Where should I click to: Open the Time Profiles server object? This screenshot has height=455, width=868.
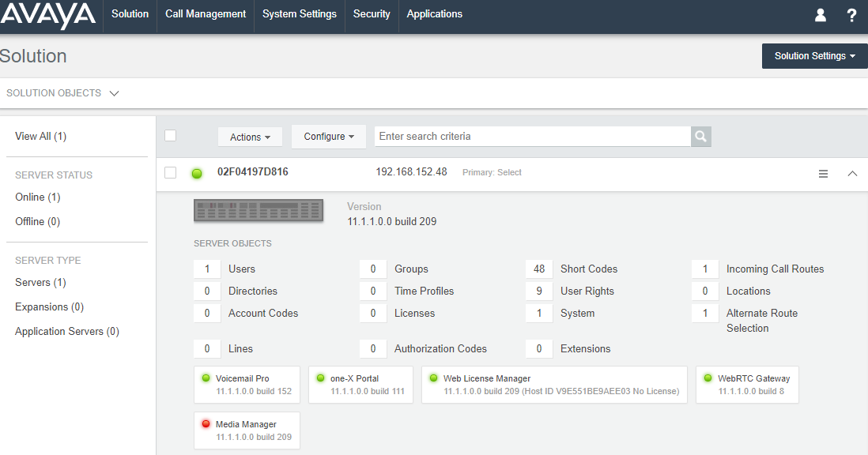[x=424, y=291]
